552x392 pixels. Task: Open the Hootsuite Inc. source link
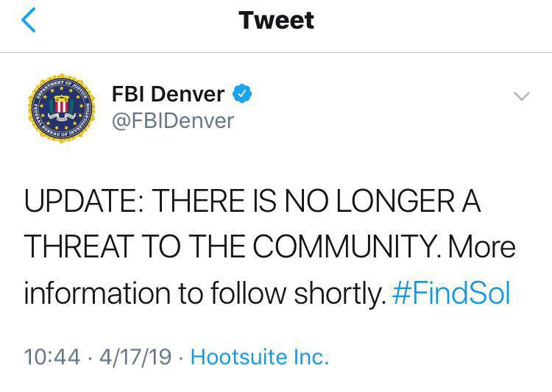[x=260, y=357]
